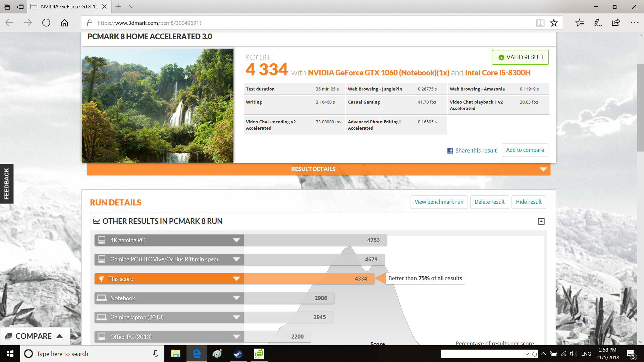Image resolution: width=644 pixels, height=362 pixels.
Task: Click the VALID RESULT badge
Action: pyautogui.click(x=520, y=57)
